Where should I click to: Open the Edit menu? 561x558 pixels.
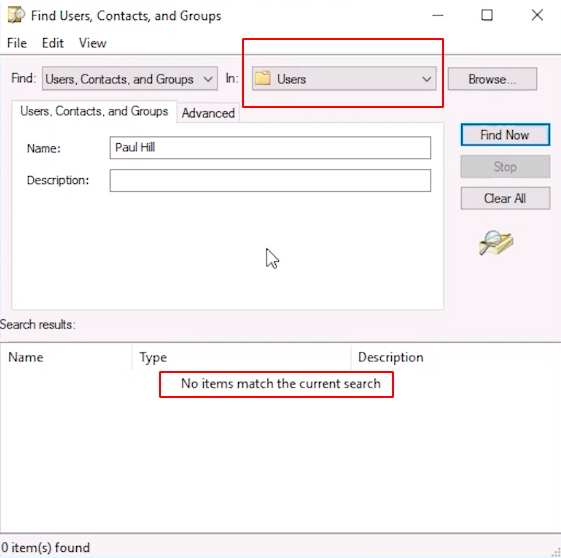click(53, 43)
